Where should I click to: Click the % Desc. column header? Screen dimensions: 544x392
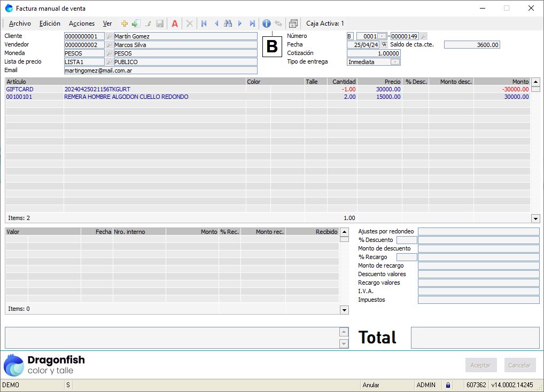point(416,82)
